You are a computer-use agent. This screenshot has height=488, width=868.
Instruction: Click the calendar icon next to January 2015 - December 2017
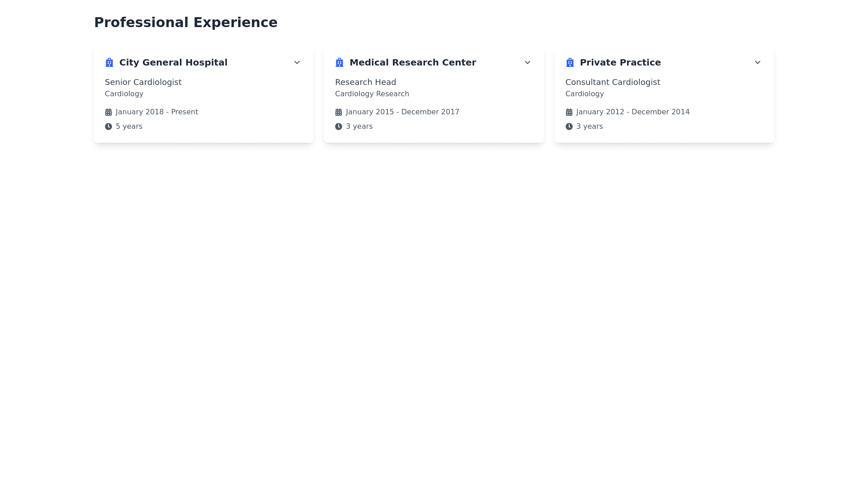pos(339,112)
